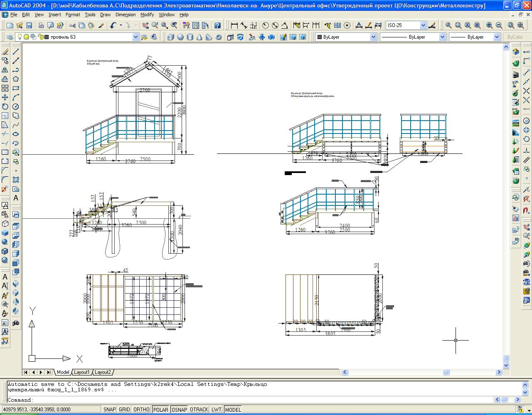Toggle SNAP mode in status bar
Viewport: 532px width, 415px height.
(109, 410)
